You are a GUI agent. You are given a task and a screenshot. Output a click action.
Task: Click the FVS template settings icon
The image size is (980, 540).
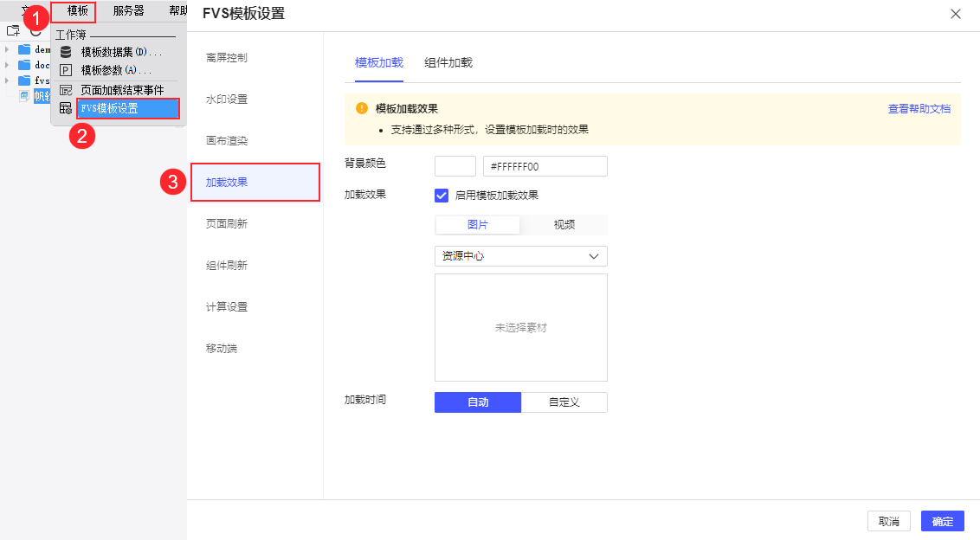pos(66,108)
